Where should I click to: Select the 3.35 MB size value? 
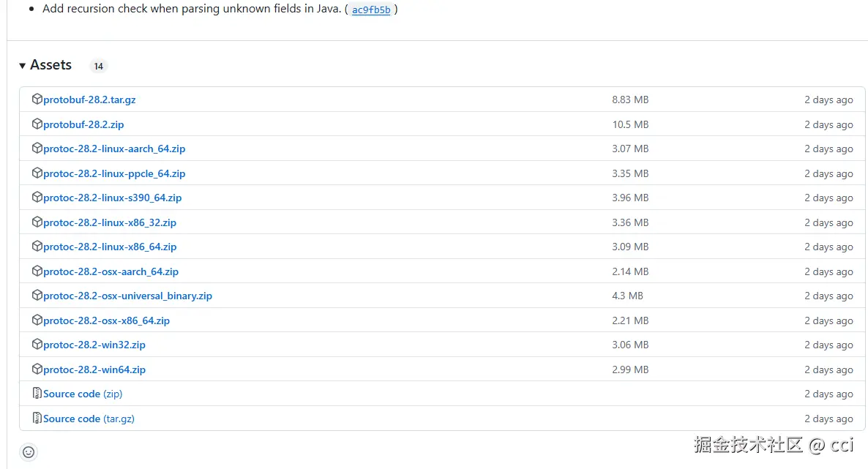click(x=630, y=174)
